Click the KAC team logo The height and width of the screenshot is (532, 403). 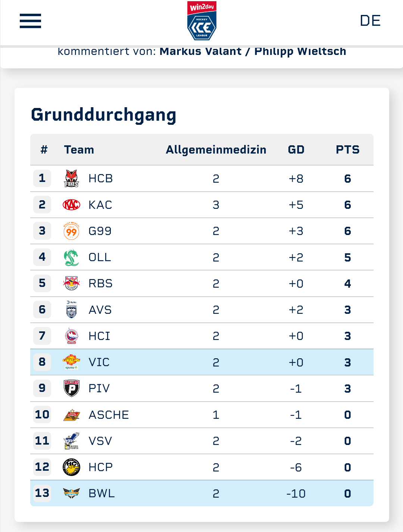click(x=71, y=205)
